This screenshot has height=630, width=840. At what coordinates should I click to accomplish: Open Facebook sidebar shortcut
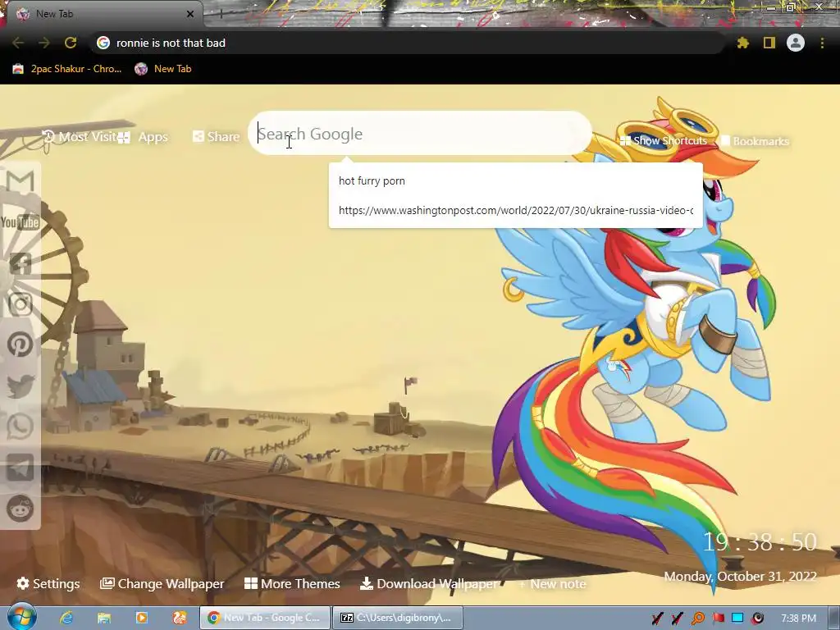(21, 263)
